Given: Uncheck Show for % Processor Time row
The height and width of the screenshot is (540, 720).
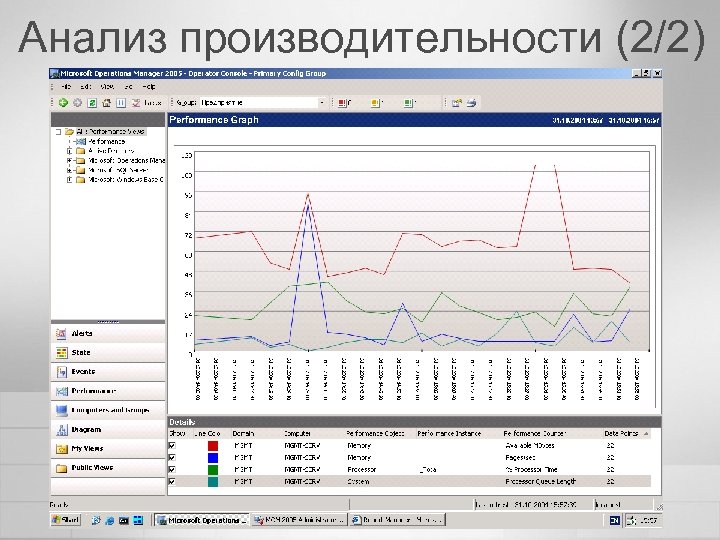Looking at the screenshot, I should [172, 470].
